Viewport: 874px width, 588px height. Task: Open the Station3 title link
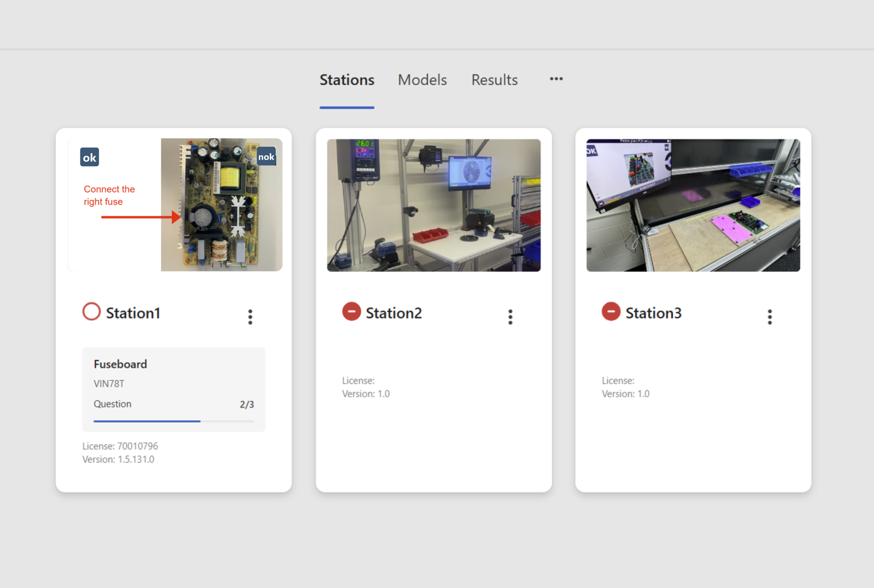pos(653,313)
